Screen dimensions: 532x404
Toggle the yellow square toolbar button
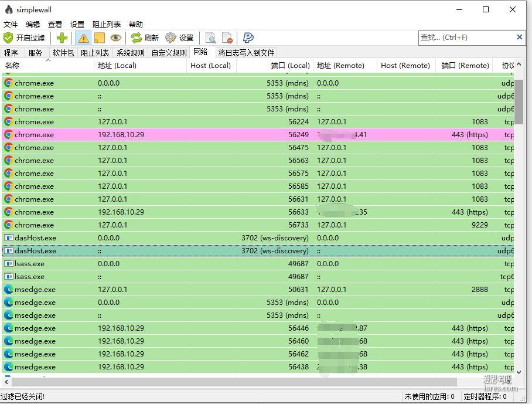pyautogui.click(x=100, y=38)
